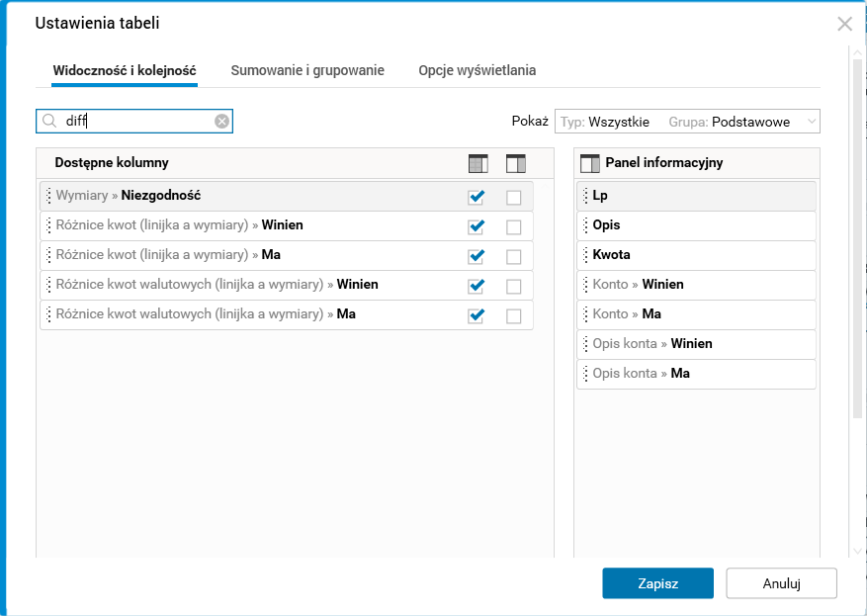Screen dimensions: 867x616
Task: Open the Opcje wyświetlania tab
Action: tap(477, 70)
